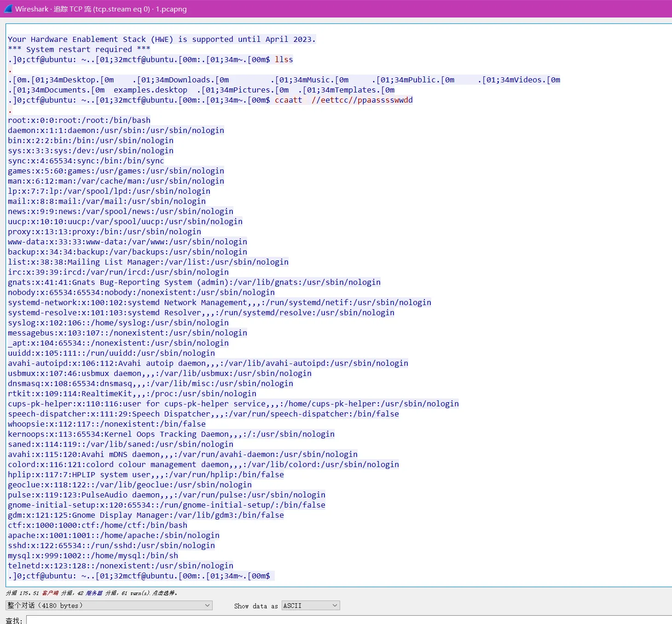Click the 'System restart required' line
Viewport: 672px width, 624px height.
point(79,50)
